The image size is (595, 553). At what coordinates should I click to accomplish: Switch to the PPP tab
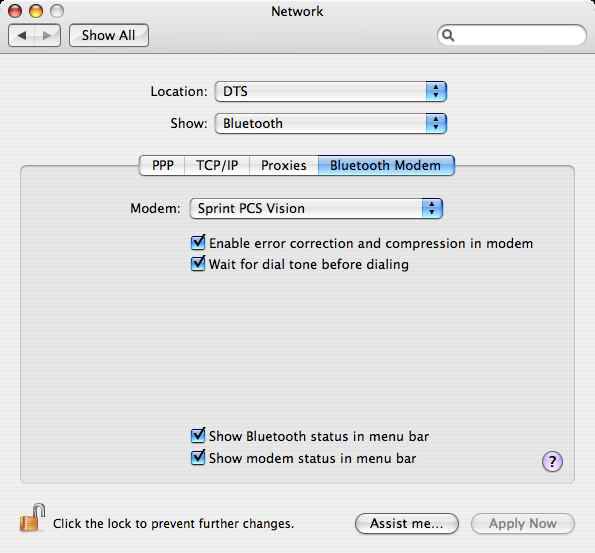[x=162, y=165]
